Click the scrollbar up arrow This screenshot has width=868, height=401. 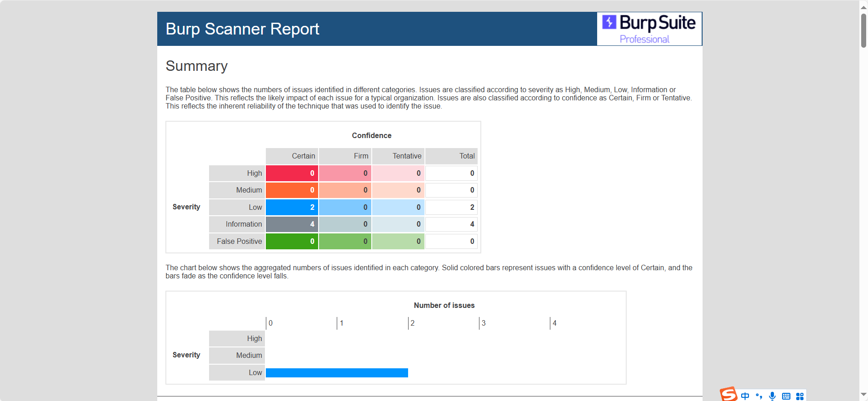[x=863, y=7]
